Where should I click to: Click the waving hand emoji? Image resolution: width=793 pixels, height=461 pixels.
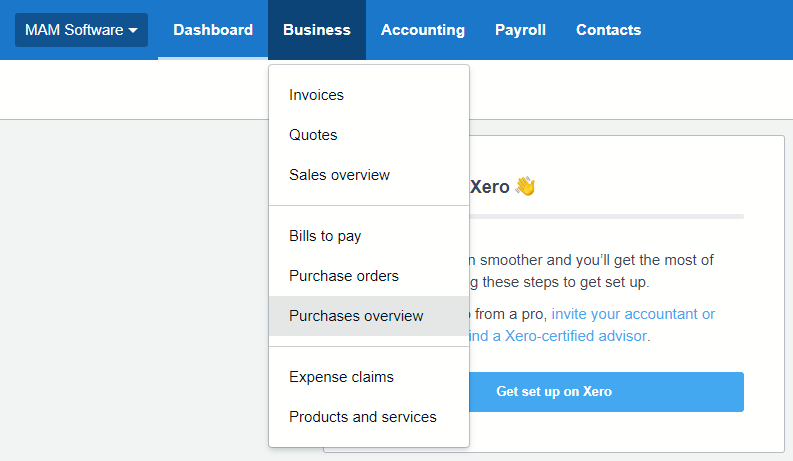[525, 187]
